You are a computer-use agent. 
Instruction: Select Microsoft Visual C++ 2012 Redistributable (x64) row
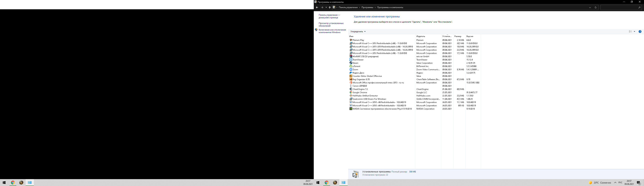[x=415, y=43]
